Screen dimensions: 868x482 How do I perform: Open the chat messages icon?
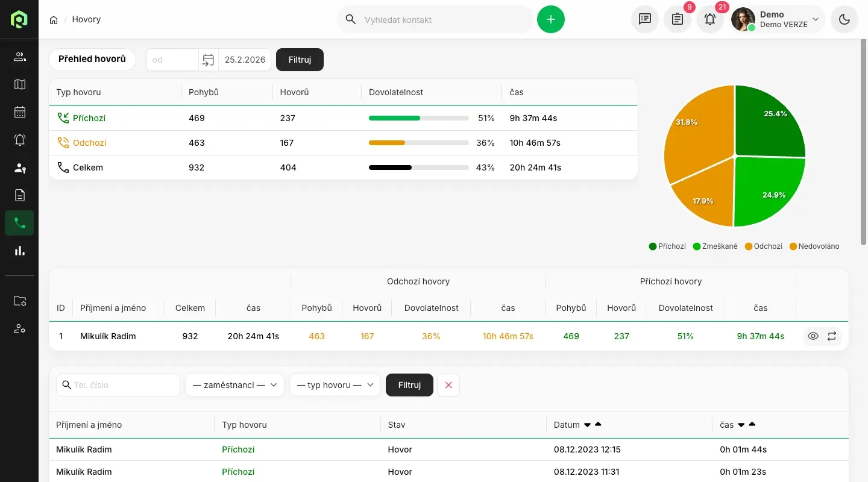coord(644,19)
